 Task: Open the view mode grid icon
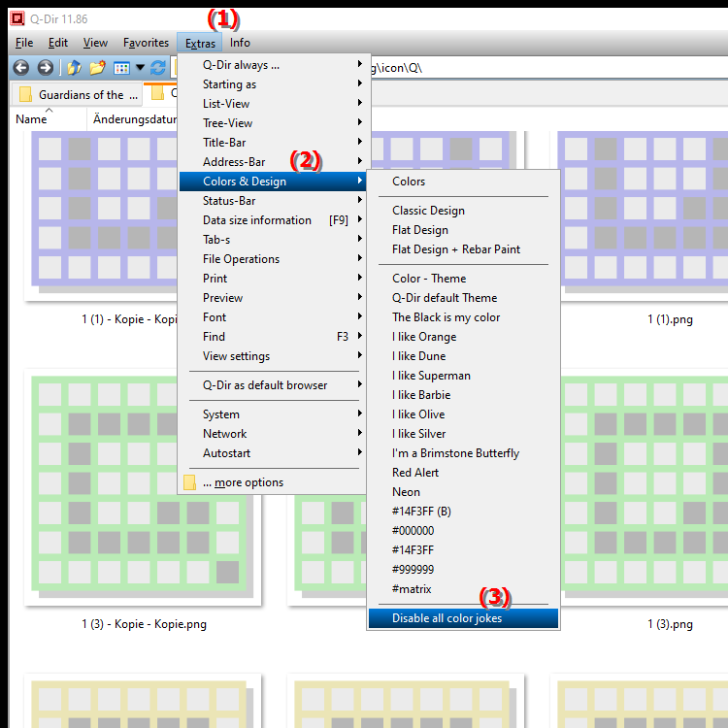coord(121,68)
